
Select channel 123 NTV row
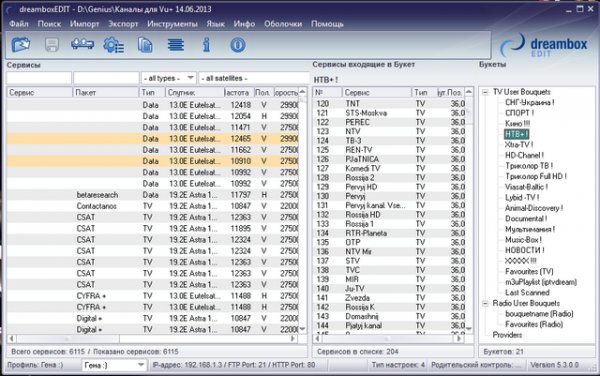pos(390,131)
